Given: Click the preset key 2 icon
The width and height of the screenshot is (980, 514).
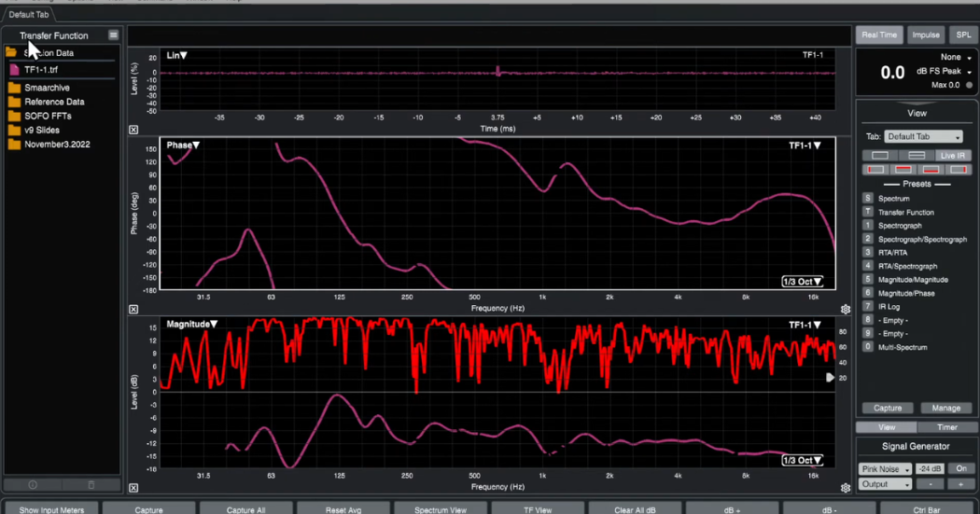Looking at the screenshot, I should click(867, 239).
